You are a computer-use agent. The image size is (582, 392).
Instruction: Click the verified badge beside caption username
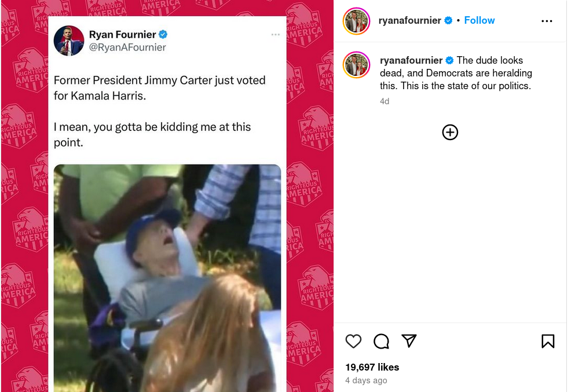click(x=449, y=60)
